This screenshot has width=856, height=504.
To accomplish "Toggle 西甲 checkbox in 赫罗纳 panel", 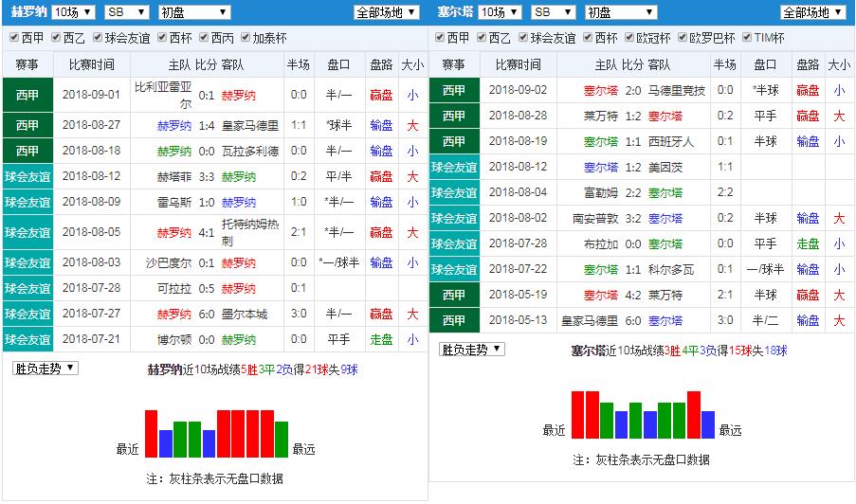I will (14, 38).
